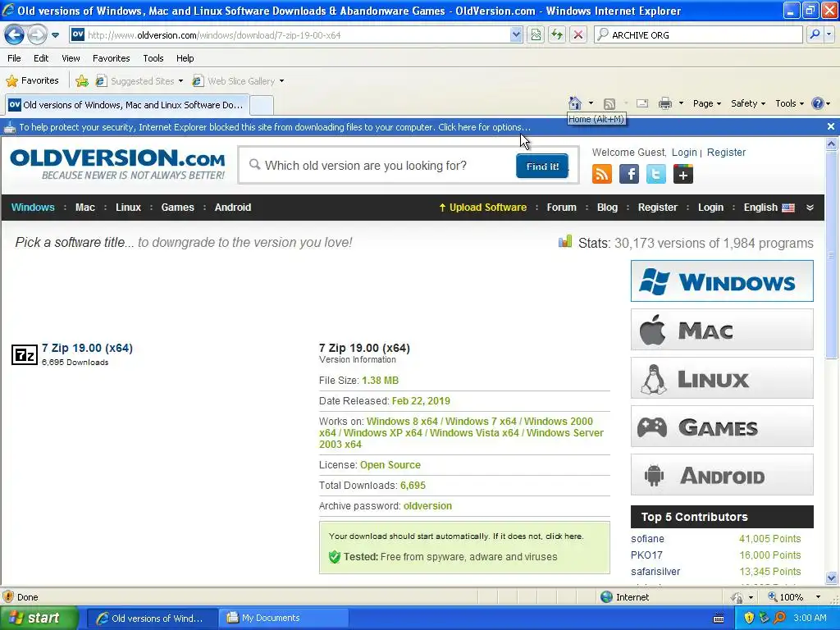Click the Read Mail icon

642,103
